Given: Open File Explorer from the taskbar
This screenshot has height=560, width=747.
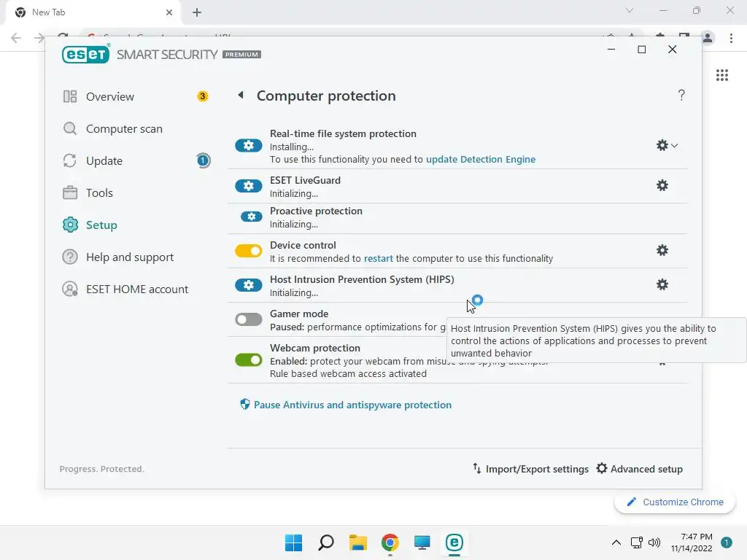Looking at the screenshot, I should [x=357, y=542].
